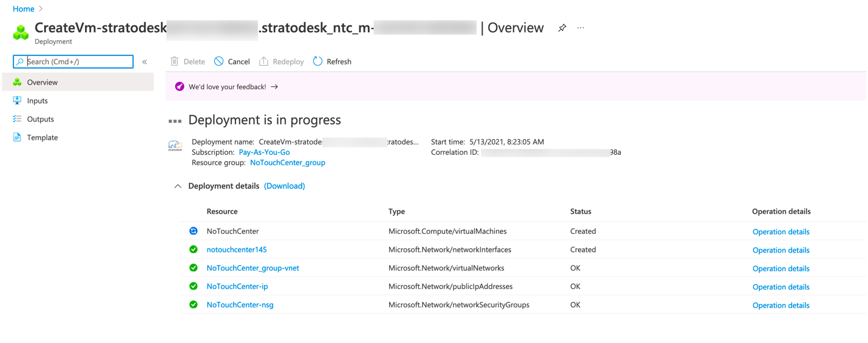Click the Redeploy upload icon

(263, 61)
